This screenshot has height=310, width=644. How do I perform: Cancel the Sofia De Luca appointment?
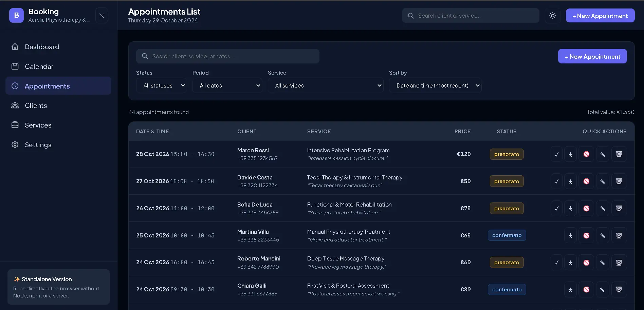[586, 209]
